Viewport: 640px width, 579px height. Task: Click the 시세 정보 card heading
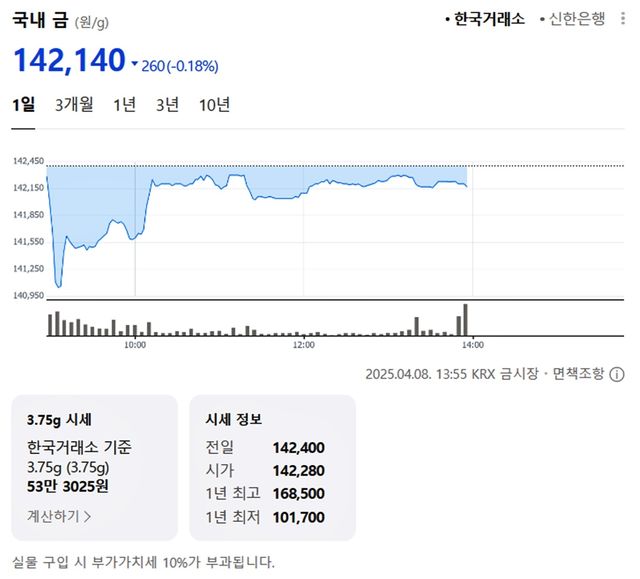click(x=233, y=419)
